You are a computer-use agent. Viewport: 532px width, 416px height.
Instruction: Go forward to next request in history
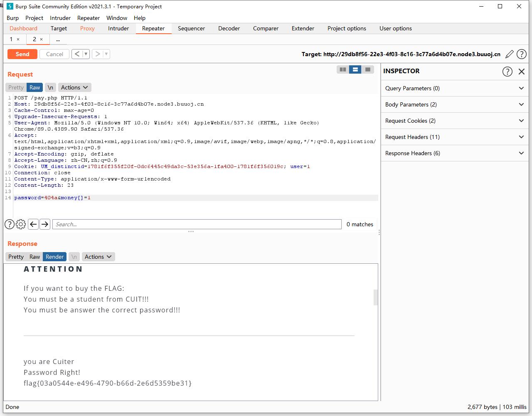(98, 54)
